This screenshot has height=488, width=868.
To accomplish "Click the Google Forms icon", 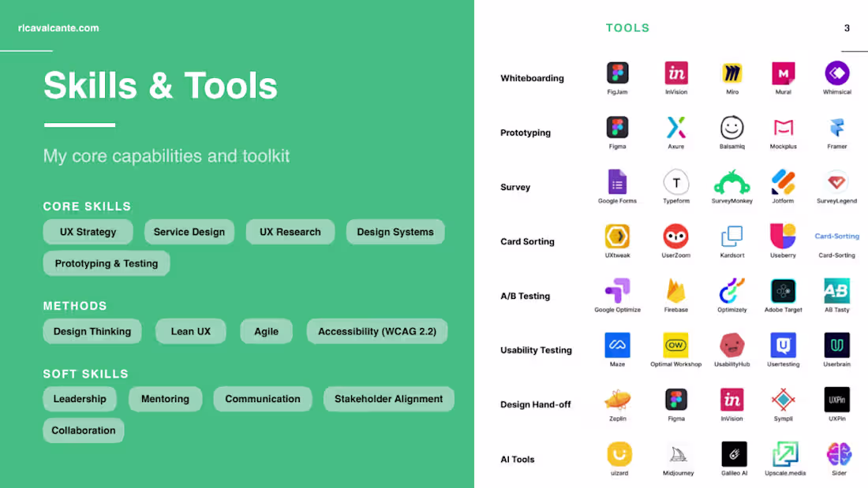I will click(617, 181).
